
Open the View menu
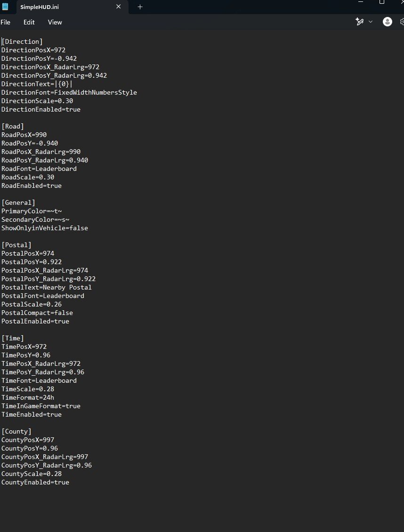pyautogui.click(x=55, y=22)
